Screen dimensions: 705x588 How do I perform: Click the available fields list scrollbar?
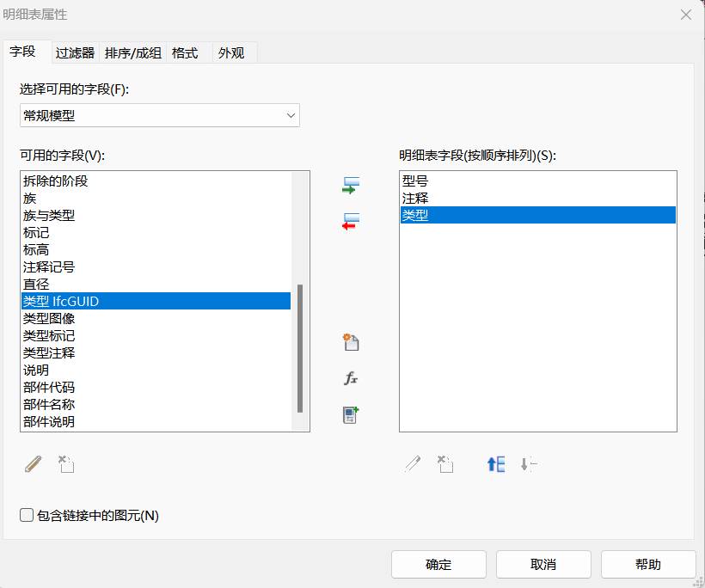click(x=300, y=348)
